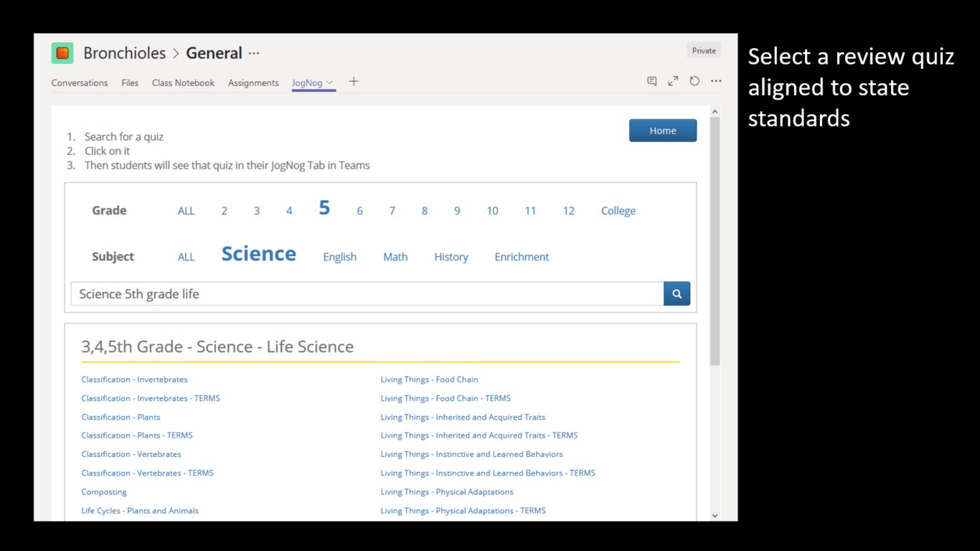This screenshot has width=980, height=551.
Task: Go to the Assignments tab
Action: point(253,83)
